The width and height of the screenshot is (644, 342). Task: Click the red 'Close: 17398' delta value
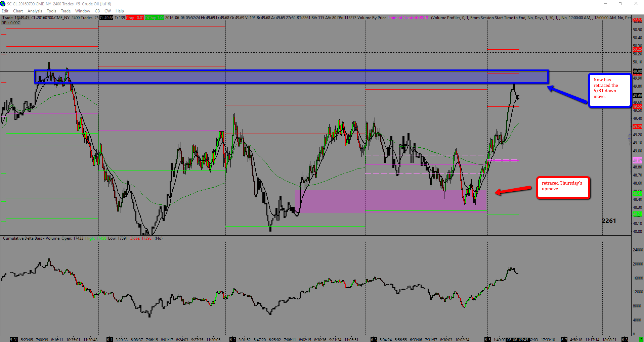(x=140, y=238)
